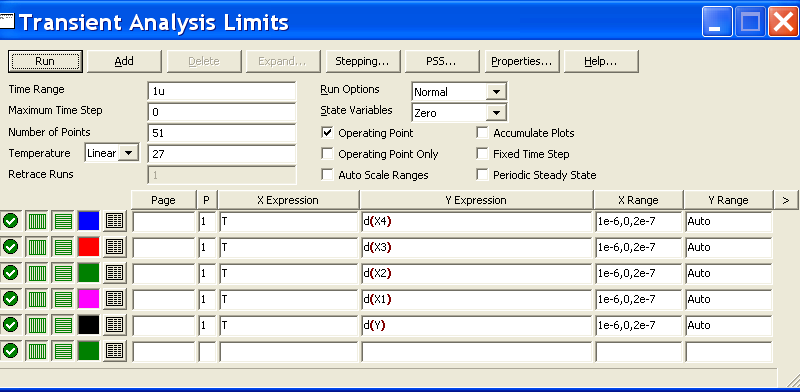Screen dimensions: 800x392
Task: Open the State Variables dropdown showing Zero
Action: click(495, 113)
